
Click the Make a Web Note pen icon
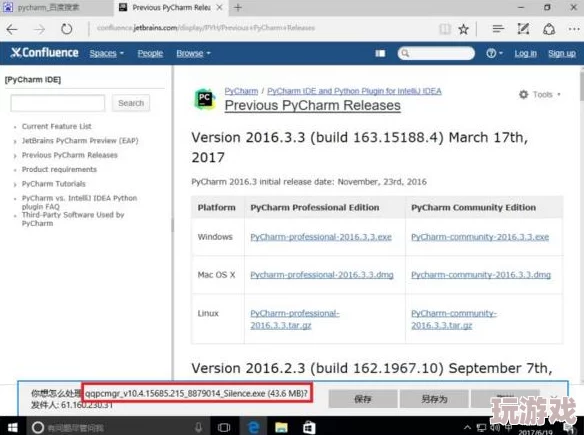(x=523, y=29)
